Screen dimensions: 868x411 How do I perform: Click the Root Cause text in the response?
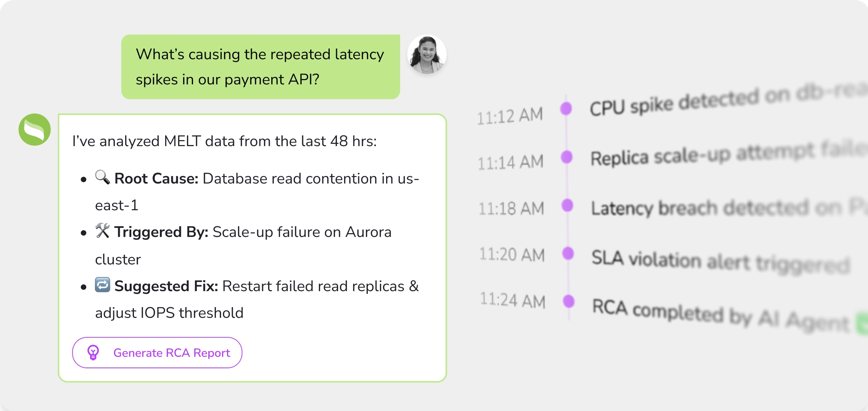click(156, 179)
